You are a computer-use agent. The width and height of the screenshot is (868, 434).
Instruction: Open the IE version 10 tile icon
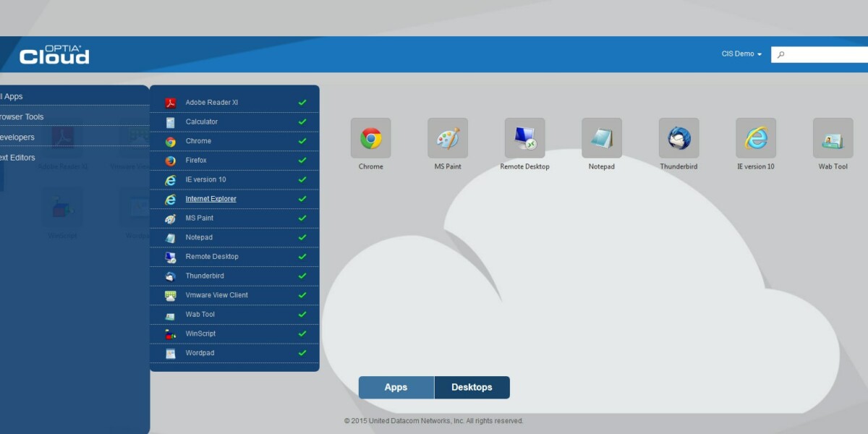[x=756, y=138]
